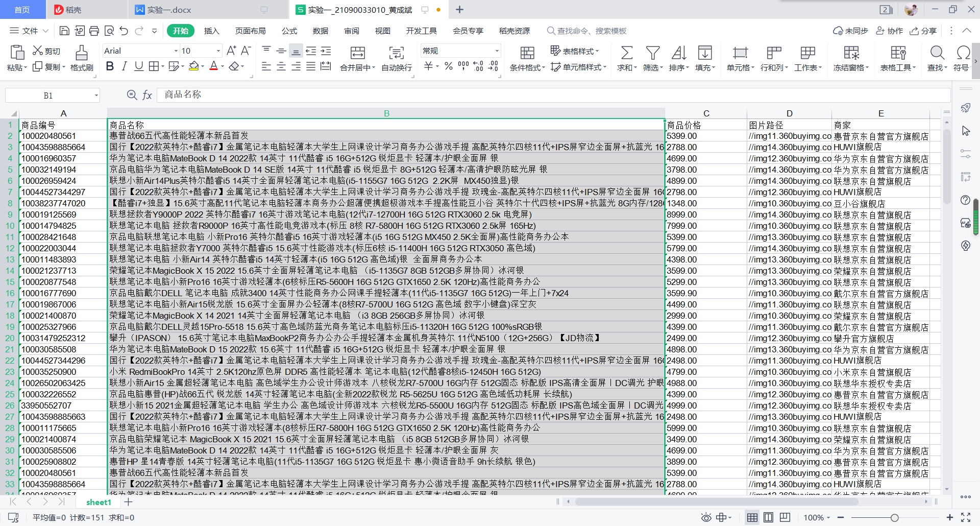Switch to the 数据 ribbon tab
The image size is (980, 526).
point(321,31)
